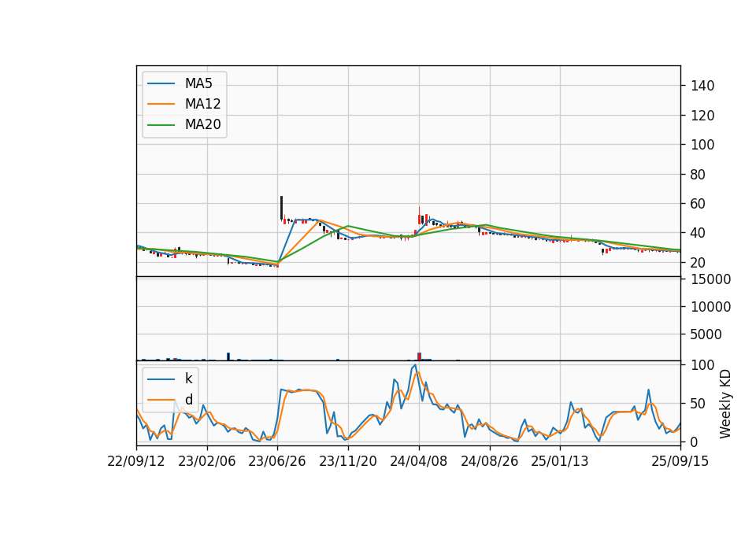
Task: Click the 40 price axis label
Action: 699,233
